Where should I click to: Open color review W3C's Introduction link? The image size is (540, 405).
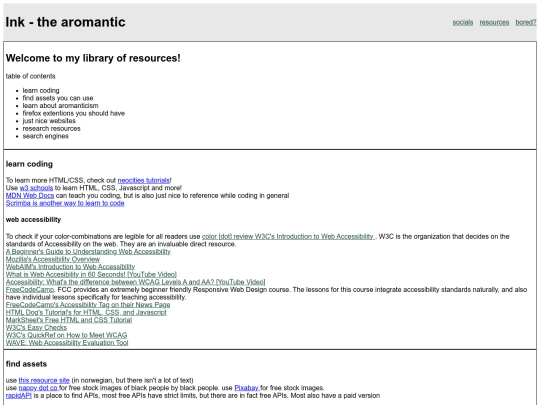288,236
